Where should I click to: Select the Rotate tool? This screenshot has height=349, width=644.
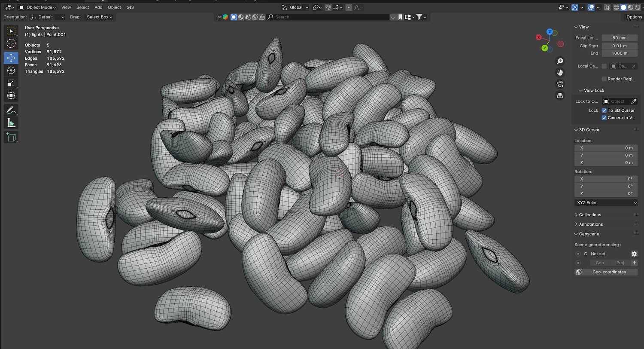[x=11, y=70]
